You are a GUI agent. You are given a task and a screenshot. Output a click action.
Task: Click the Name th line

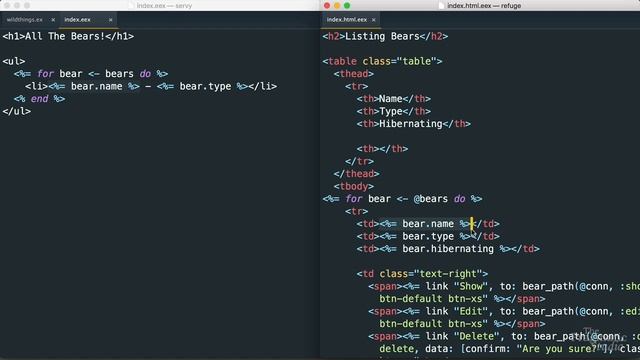click(x=394, y=99)
